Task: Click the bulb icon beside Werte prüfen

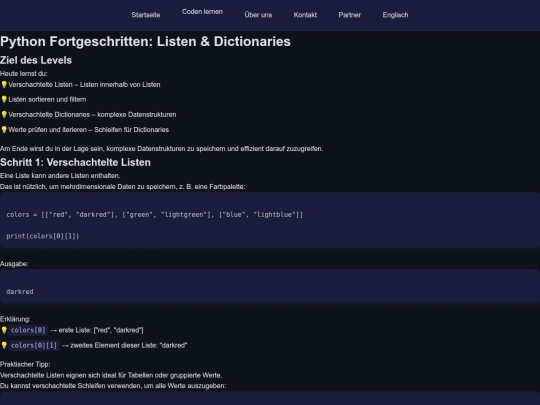Action: coord(4,130)
